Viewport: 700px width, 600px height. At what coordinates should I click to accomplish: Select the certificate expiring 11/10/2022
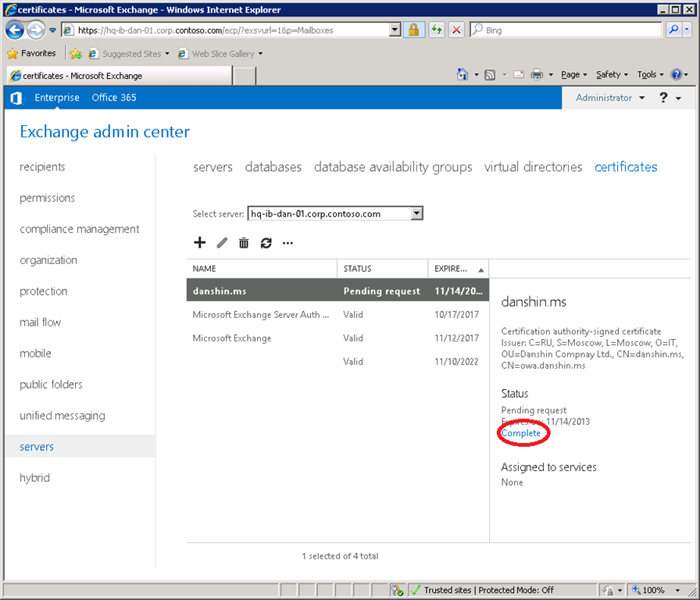(x=338, y=362)
